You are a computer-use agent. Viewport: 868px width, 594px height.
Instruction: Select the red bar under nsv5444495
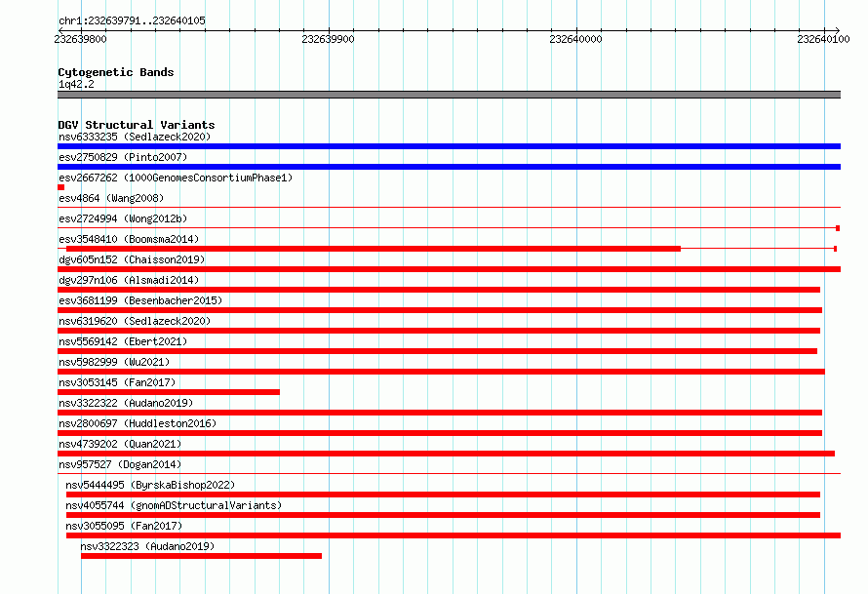pos(443,495)
